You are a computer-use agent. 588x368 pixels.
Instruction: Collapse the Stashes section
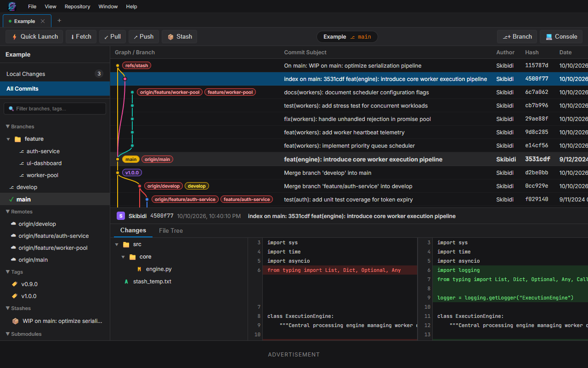[x=8, y=308]
